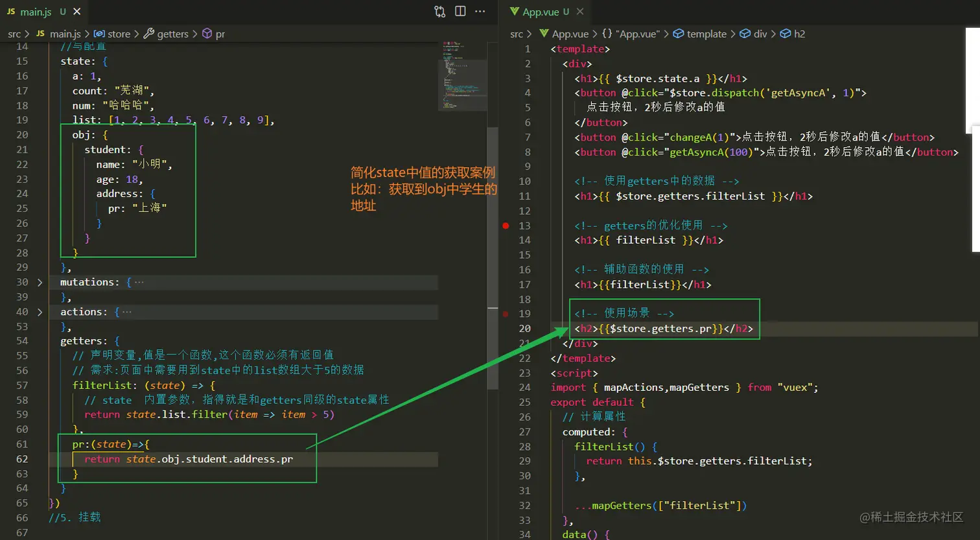Open More Actions ellipsis menu
This screenshot has height=540, width=980.
pyautogui.click(x=480, y=12)
